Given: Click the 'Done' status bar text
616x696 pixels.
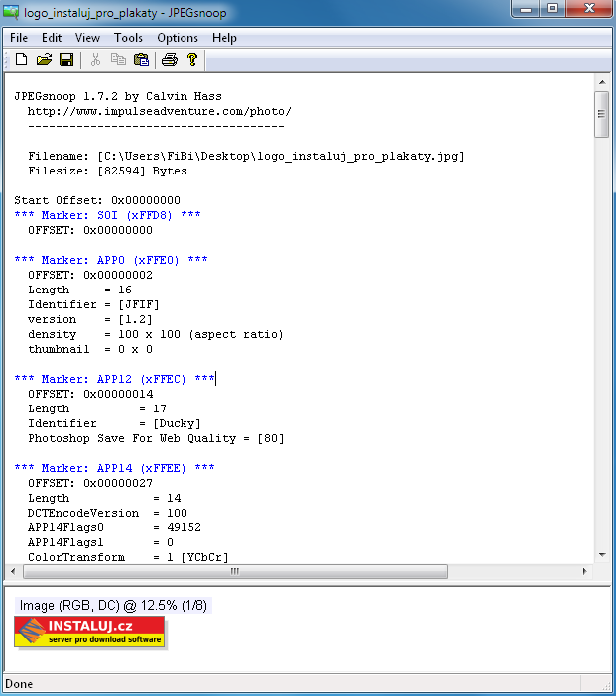Looking at the screenshot, I should click(19, 684).
